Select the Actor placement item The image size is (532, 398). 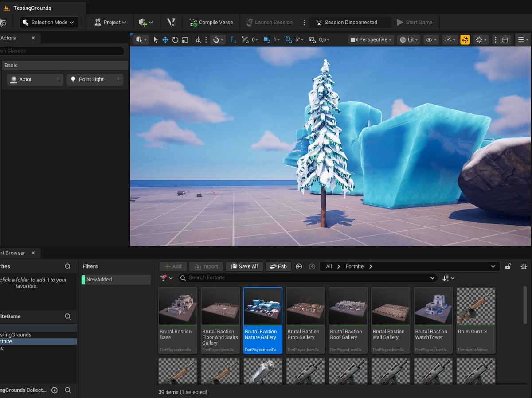click(35, 79)
